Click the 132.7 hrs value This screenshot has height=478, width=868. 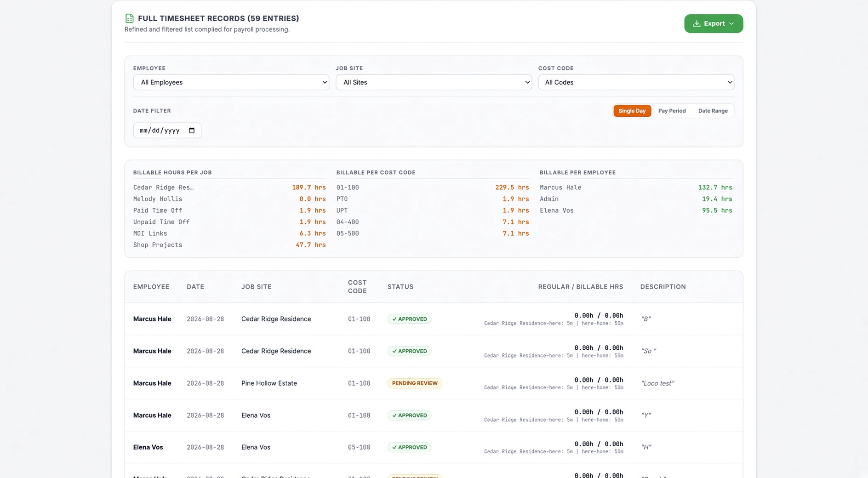[715, 188]
